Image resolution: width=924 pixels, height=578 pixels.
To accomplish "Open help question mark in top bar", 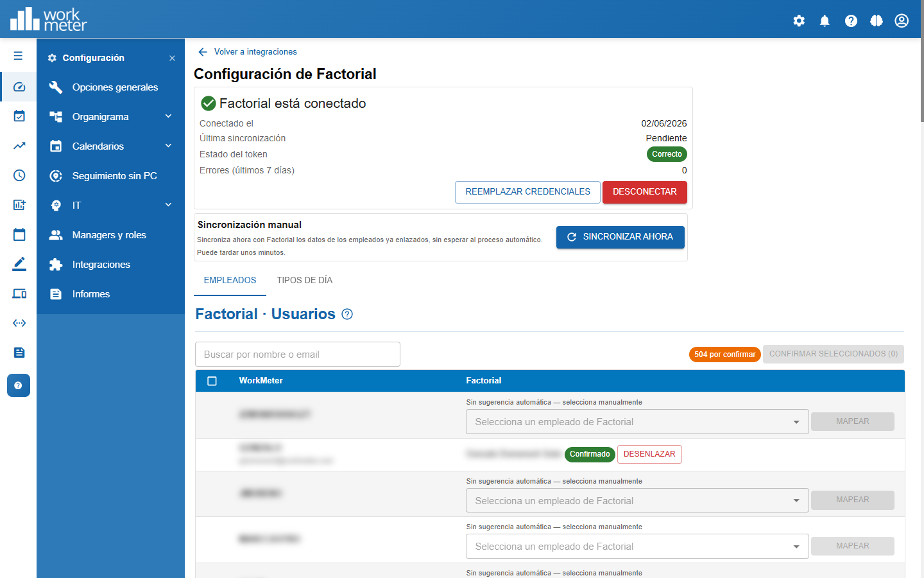I will 851,21.
